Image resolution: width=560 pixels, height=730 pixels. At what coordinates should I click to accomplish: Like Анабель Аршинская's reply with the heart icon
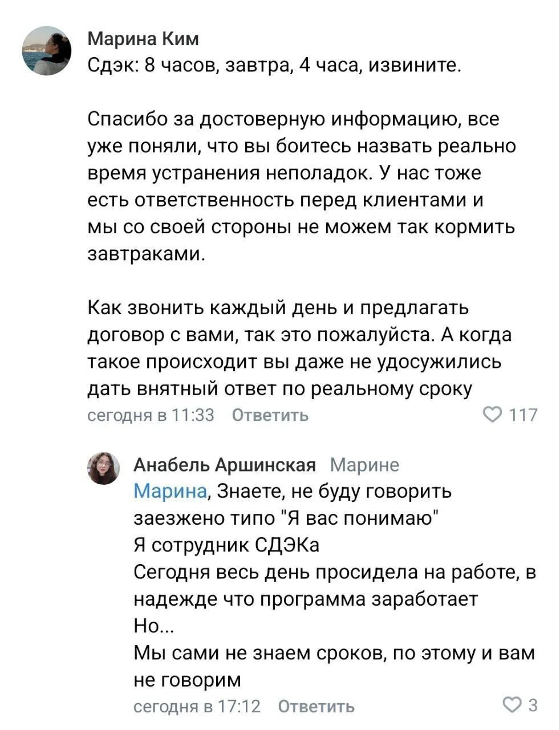[x=511, y=706]
